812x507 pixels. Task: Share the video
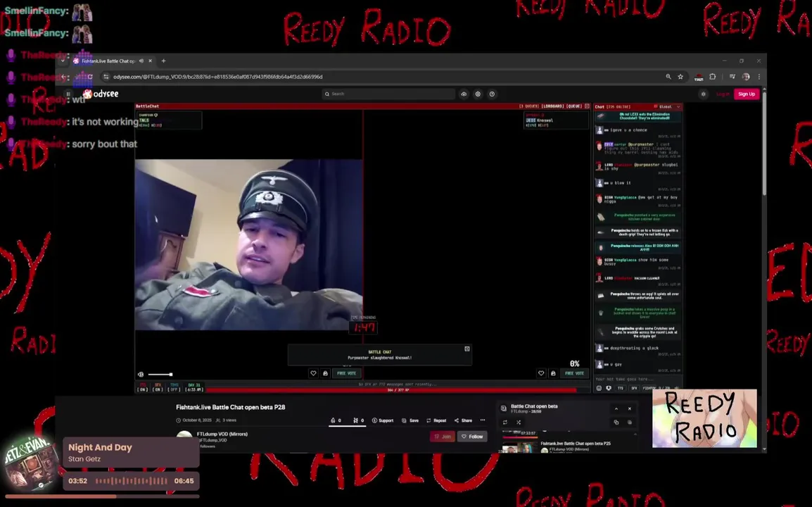[x=463, y=420]
